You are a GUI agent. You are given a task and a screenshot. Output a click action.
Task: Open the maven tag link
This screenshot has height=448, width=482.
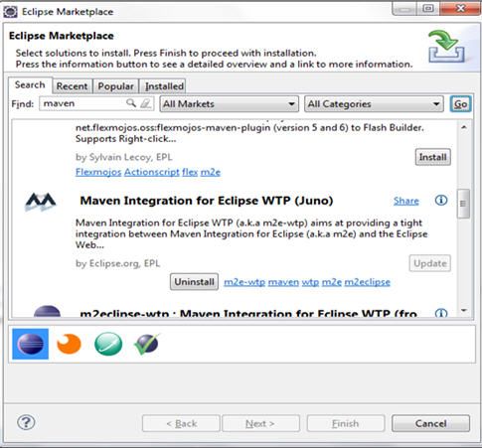point(283,282)
